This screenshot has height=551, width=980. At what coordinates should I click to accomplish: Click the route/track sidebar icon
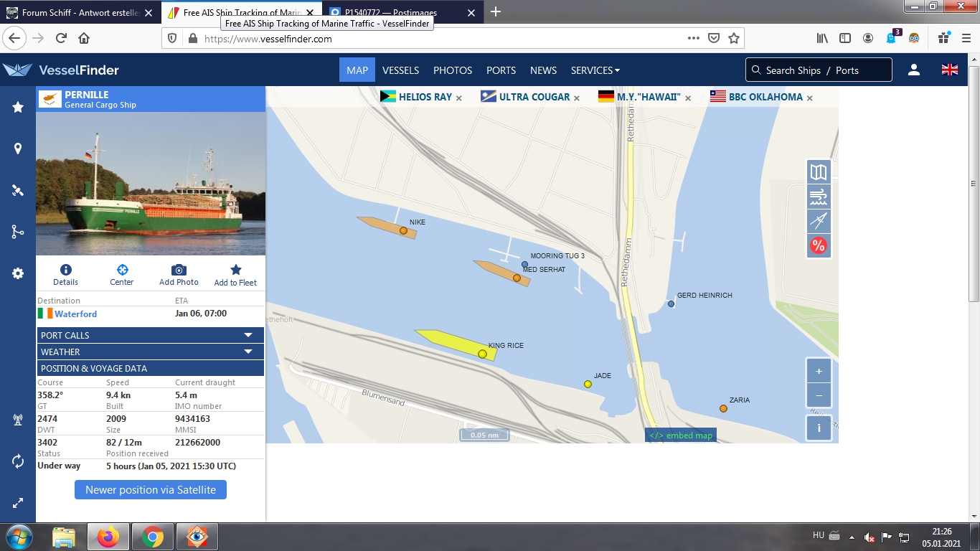click(18, 232)
